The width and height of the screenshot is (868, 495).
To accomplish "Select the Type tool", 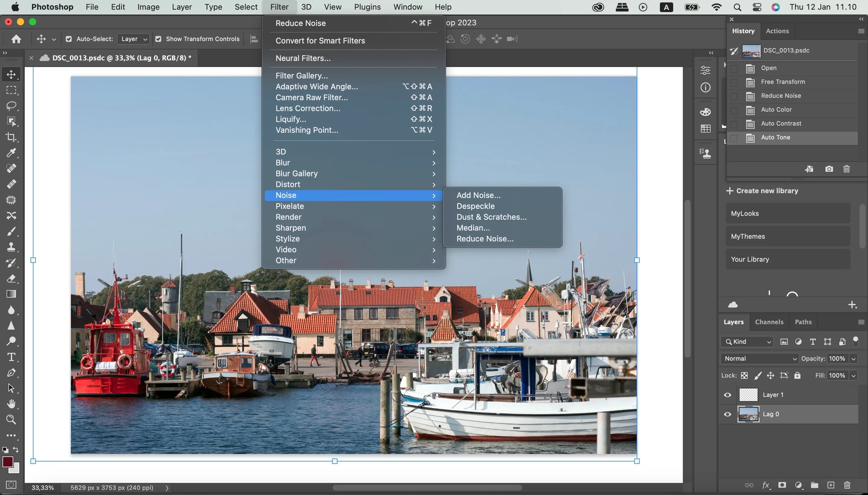I will point(11,357).
